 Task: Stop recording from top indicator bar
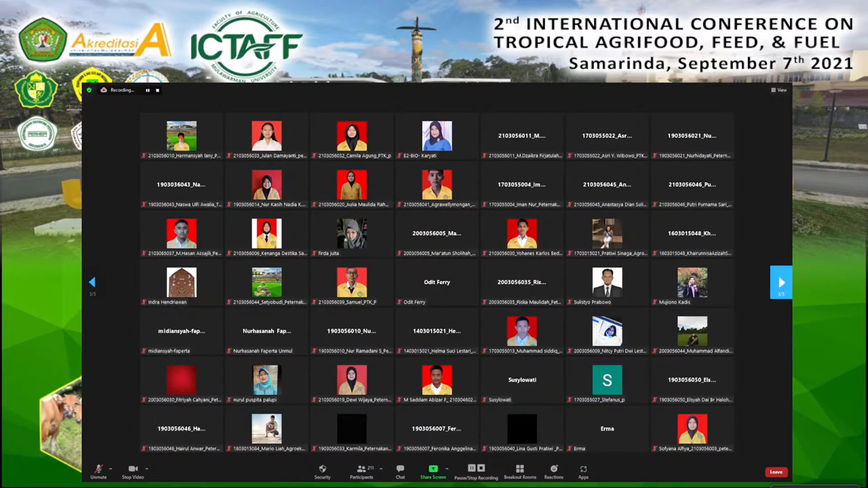coord(157,90)
